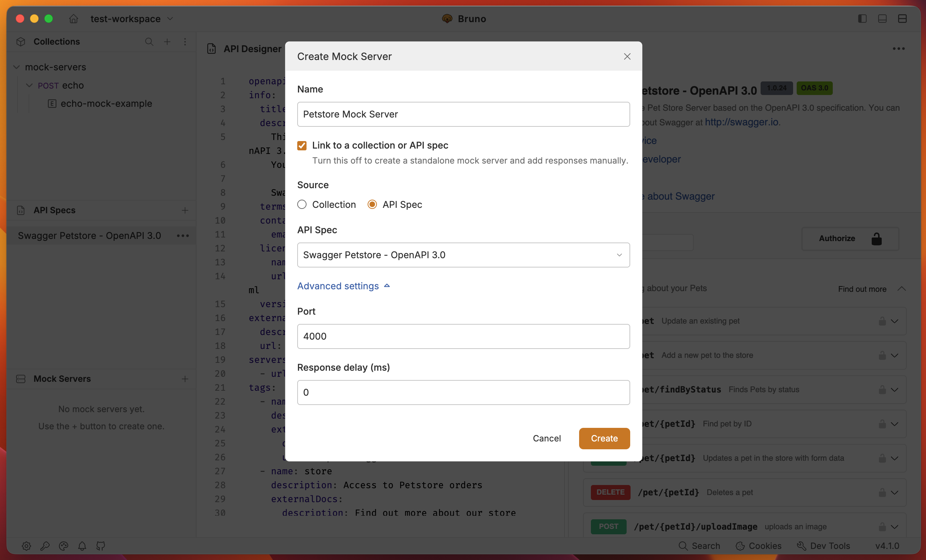The height and width of the screenshot is (560, 926).
Task: Click POST badge for uploadImage endpoint
Action: (x=608, y=526)
